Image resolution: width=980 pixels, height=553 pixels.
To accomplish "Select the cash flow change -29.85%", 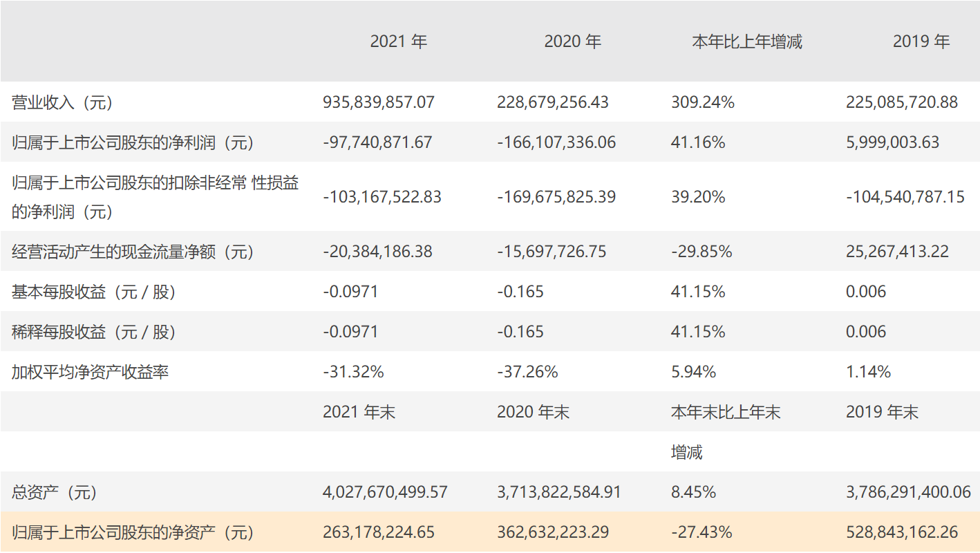I will click(701, 252).
